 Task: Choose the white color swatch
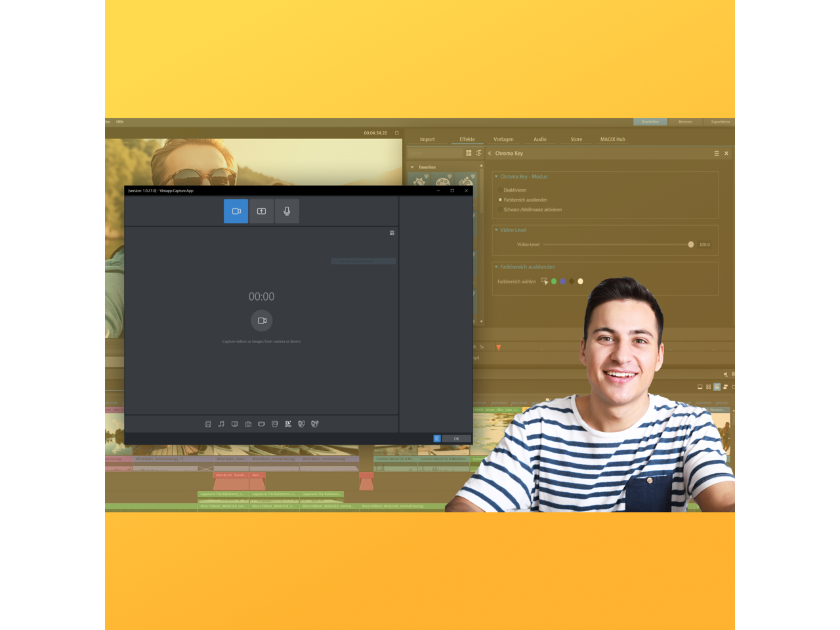pyautogui.click(x=580, y=282)
